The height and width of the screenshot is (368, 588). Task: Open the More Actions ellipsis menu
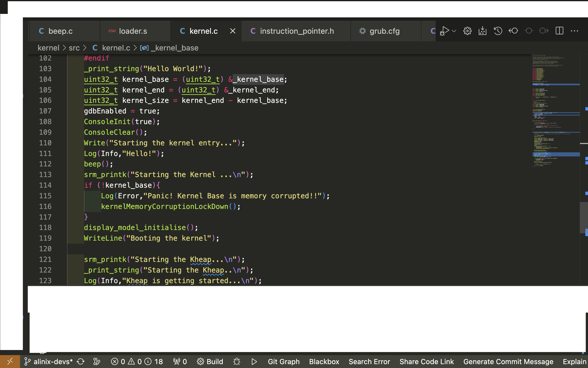574,31
